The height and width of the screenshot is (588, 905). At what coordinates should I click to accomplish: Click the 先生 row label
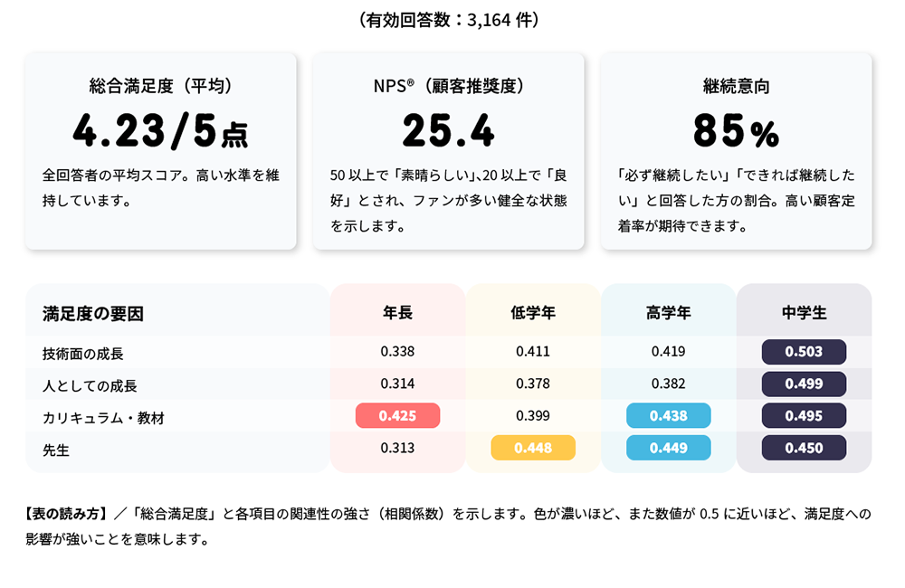coord(56,450)
